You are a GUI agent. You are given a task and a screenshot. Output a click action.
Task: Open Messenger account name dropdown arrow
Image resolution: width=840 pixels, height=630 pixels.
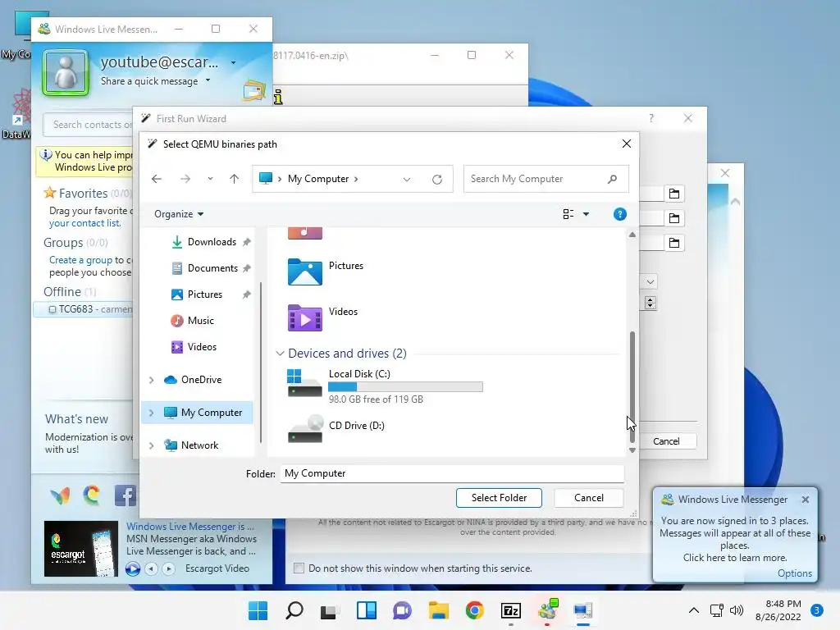(x=233, y=63)
